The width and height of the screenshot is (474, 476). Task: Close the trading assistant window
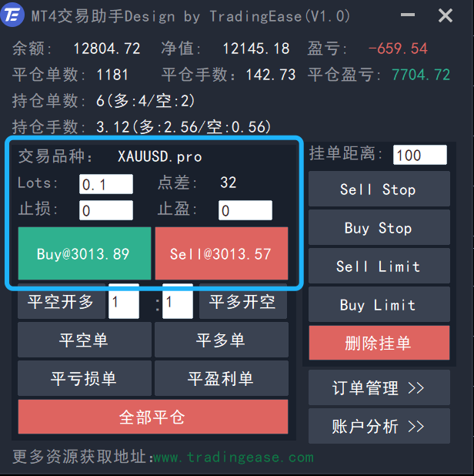tap(445, 15)
